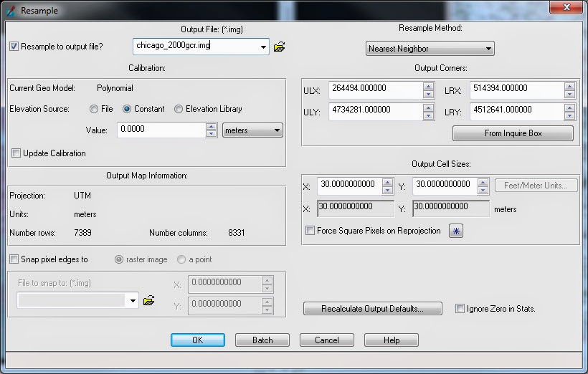Increase ULY value with up arrow

(428, 108)
